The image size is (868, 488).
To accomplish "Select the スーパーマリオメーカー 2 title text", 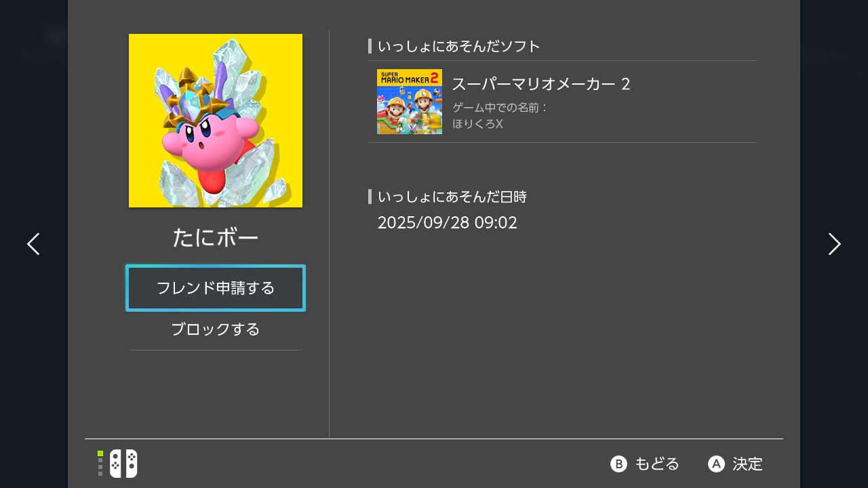I will click(541, 84).
